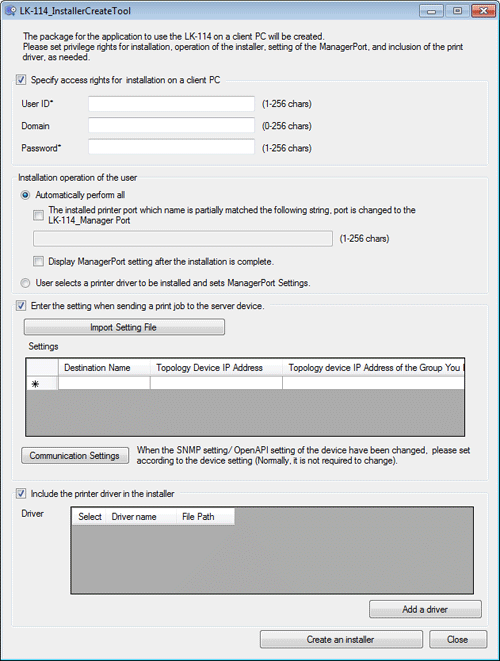Click the port name string input field
500x661 pixels.
click(x=183, y=239)
